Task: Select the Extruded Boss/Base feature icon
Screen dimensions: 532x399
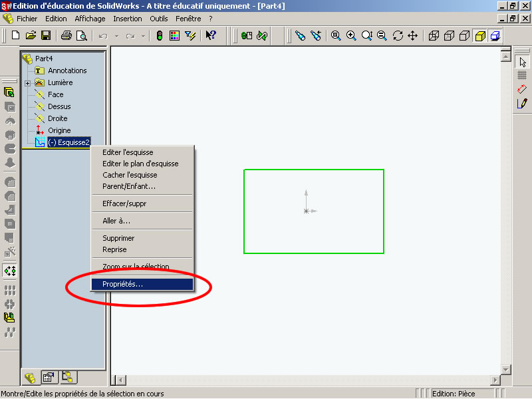Action: (x=9, y=92)
